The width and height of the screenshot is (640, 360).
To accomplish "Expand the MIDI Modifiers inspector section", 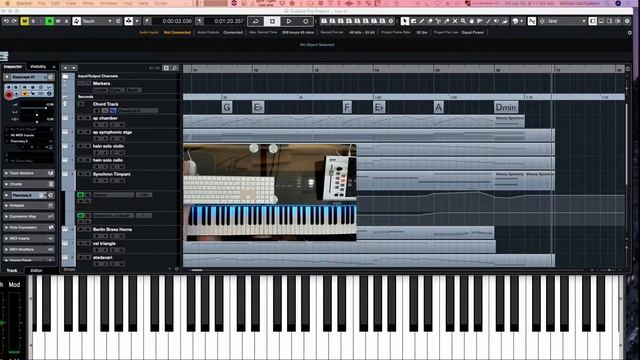I will point(29,249).
